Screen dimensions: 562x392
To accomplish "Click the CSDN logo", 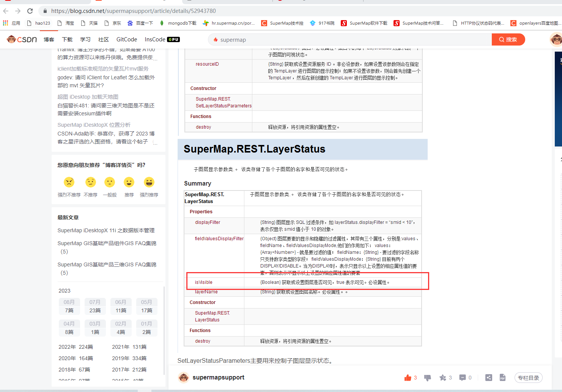I will (22, 39).
